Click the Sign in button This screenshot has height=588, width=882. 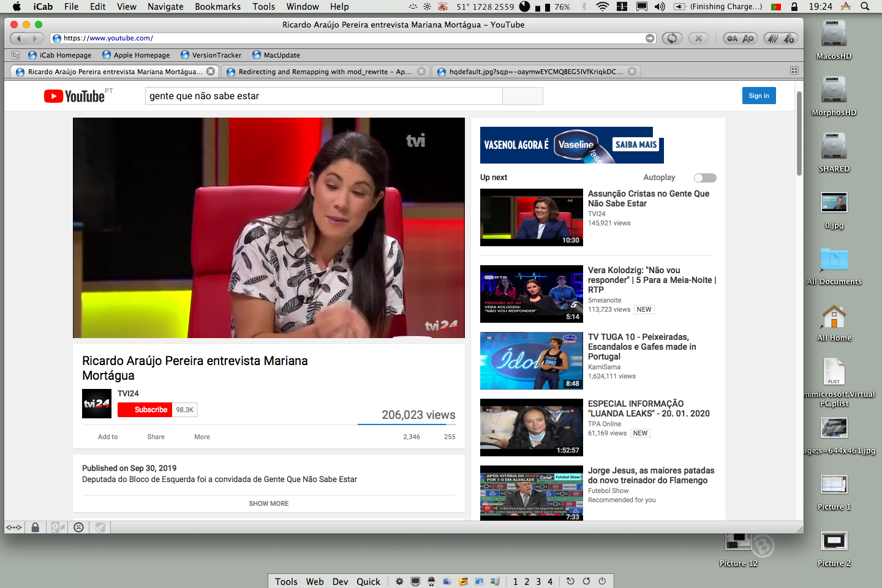click(759, 96)
